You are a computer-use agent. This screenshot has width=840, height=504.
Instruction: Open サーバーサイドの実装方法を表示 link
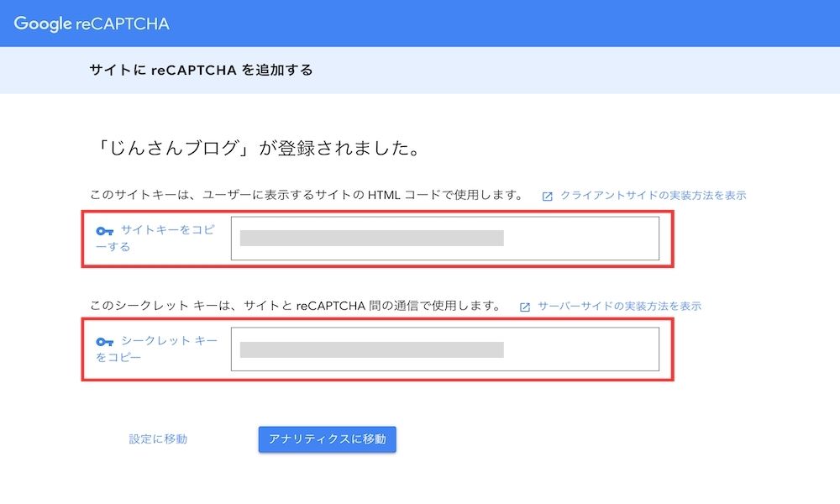pyautogui.click(x=619, y=306)
